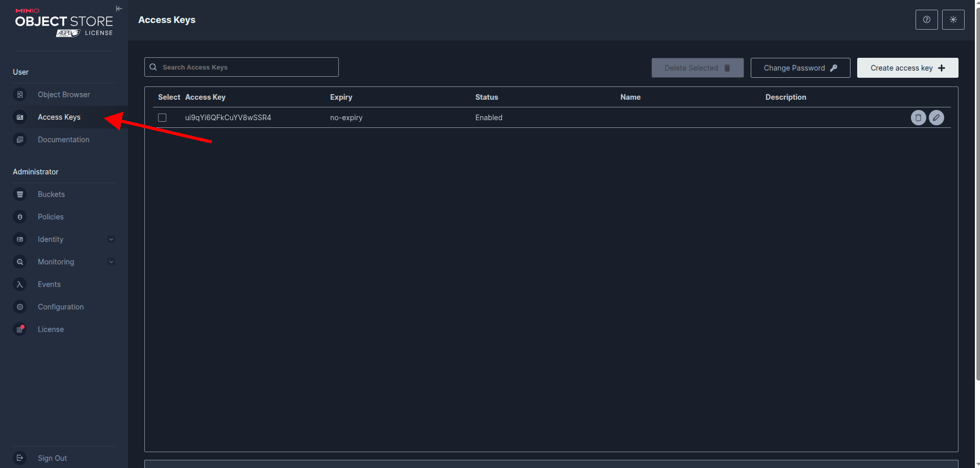Click Create access key button
Image resolution: width=980 pixels, height=468 pixels.
[907, 68]
